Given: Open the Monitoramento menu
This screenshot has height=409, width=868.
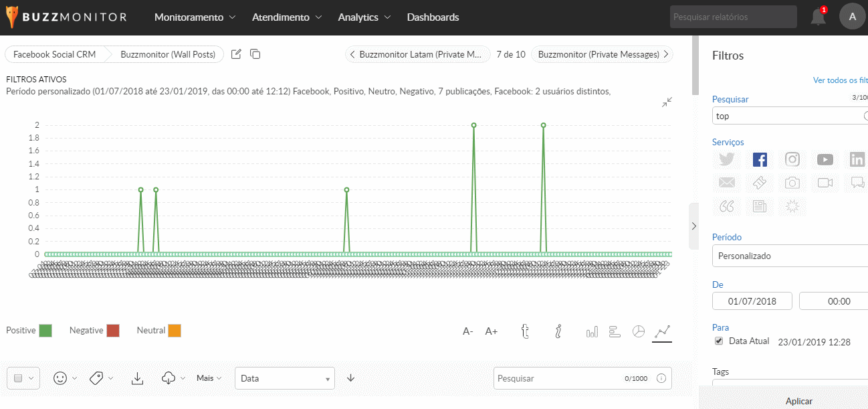Looking at the screenshot, I should click(x=195, y=17).
